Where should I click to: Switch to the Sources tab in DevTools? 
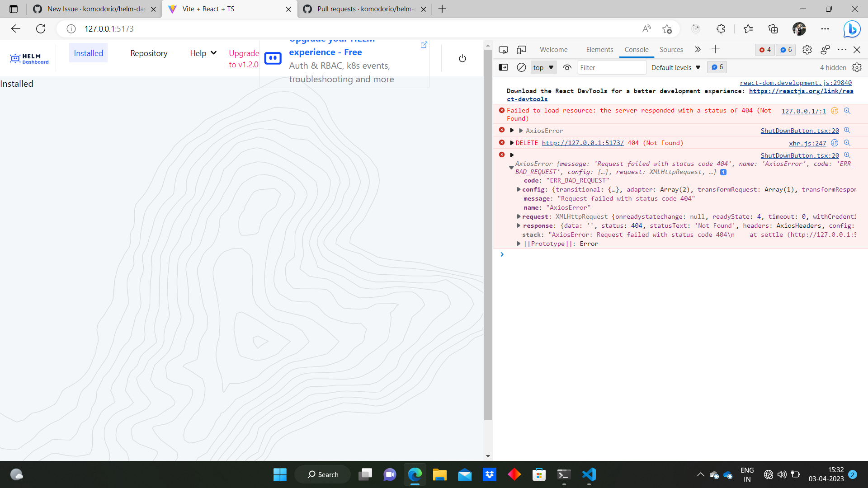point(671,50)
